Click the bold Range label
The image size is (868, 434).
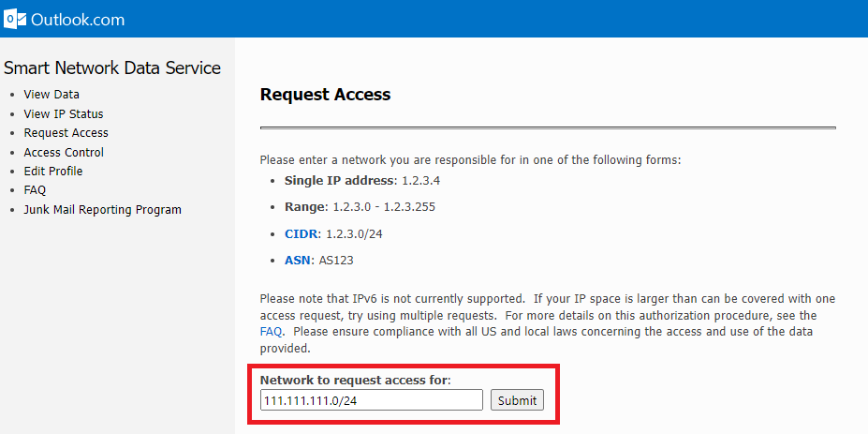click(305, 206)
